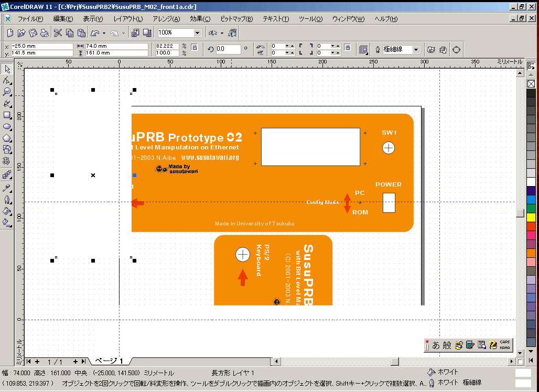
Task: Switch to the ページ 1 tab
Action: [x=109, y=361]
